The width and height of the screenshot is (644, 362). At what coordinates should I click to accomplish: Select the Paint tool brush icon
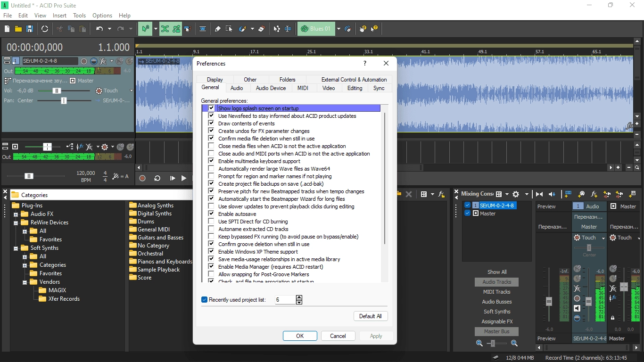click(242, 29)
